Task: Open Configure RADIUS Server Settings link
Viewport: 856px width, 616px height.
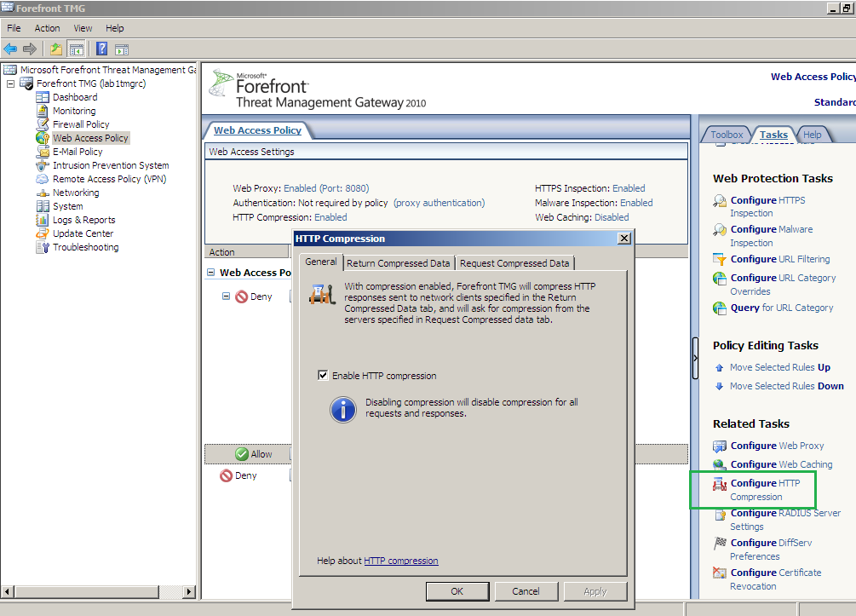Action: pos(785,520)
